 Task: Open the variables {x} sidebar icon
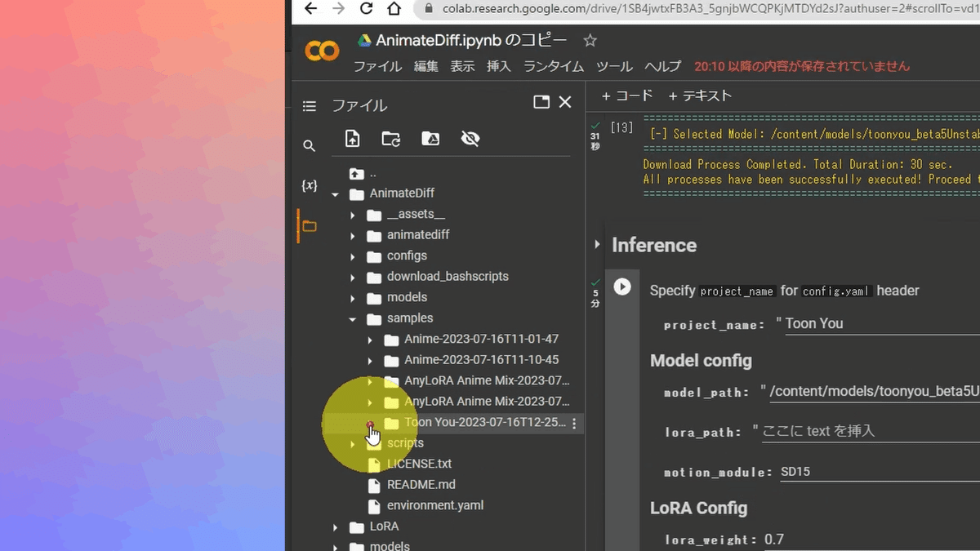pyautogui.click(x=309, y=186)
